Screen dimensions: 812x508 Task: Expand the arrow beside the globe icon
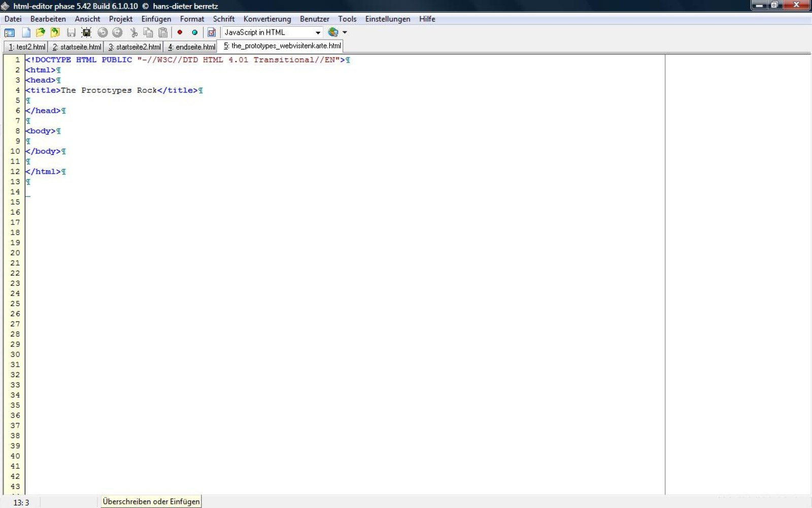point(345,33)
